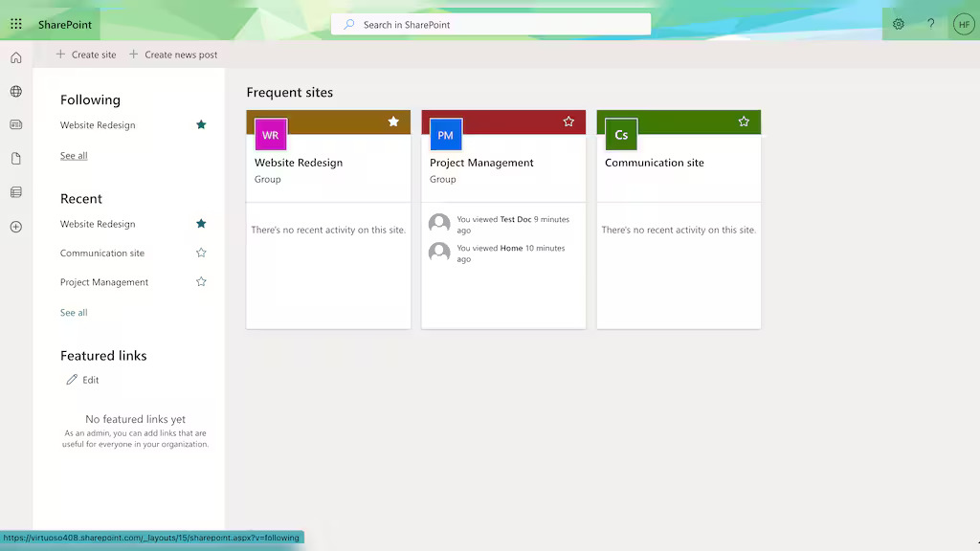Follow Project Management star in Recent list
The height and width of the screenshot is (551, 980).
pyautogui.click(x=201, y=282)
